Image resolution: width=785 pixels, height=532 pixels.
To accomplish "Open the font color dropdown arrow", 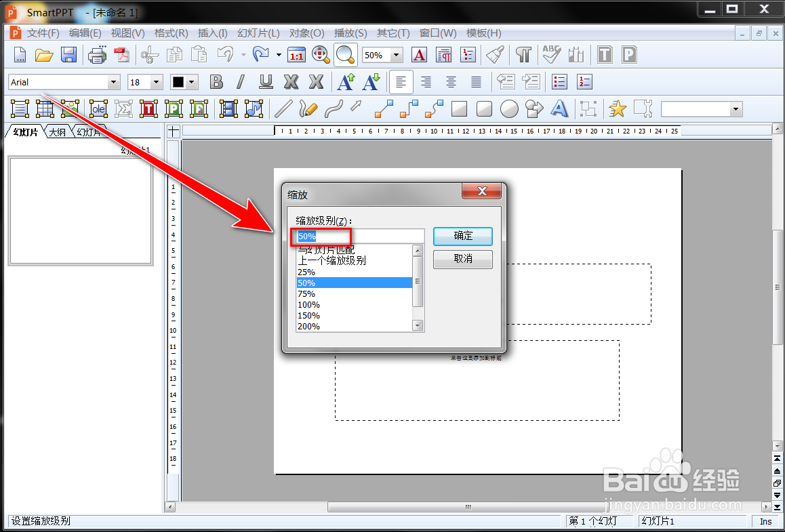I will (192, 82).
